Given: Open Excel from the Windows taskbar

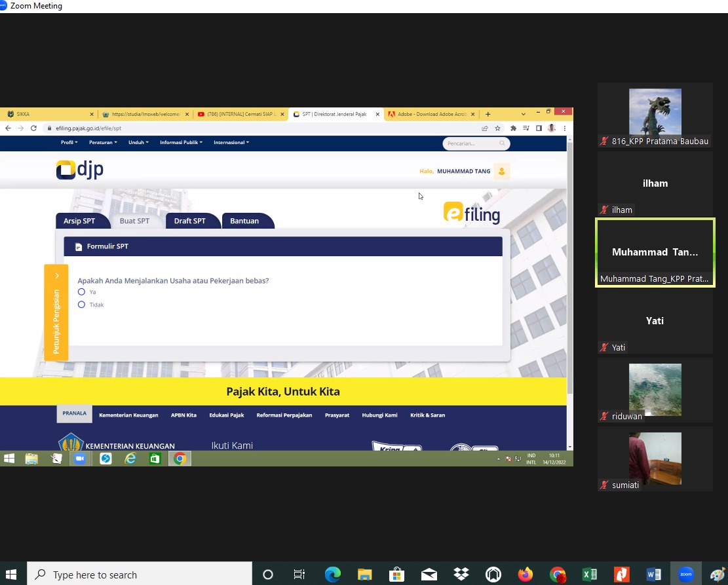Looking at the screenshot, I should pyautogui.click(x=589, y=575).
